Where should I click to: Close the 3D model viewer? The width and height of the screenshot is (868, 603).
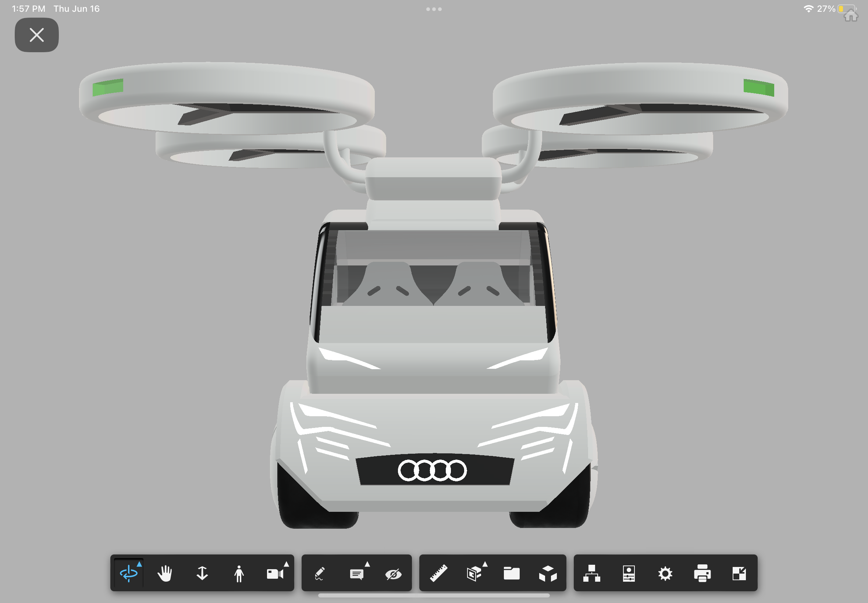pos(36,35)
